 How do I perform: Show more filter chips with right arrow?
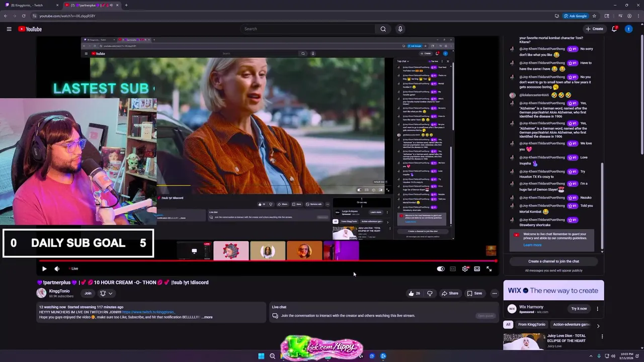[598, 325]
